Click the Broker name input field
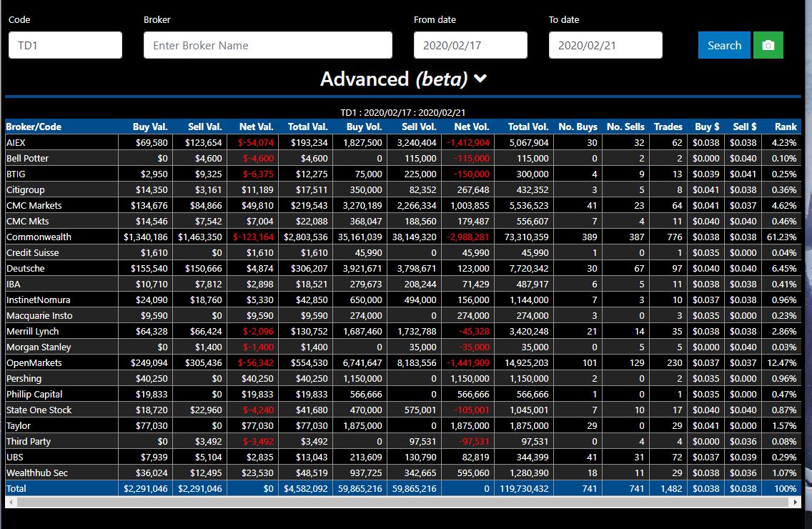This screenshot has height=529, width=812. (x=268, y=45)
